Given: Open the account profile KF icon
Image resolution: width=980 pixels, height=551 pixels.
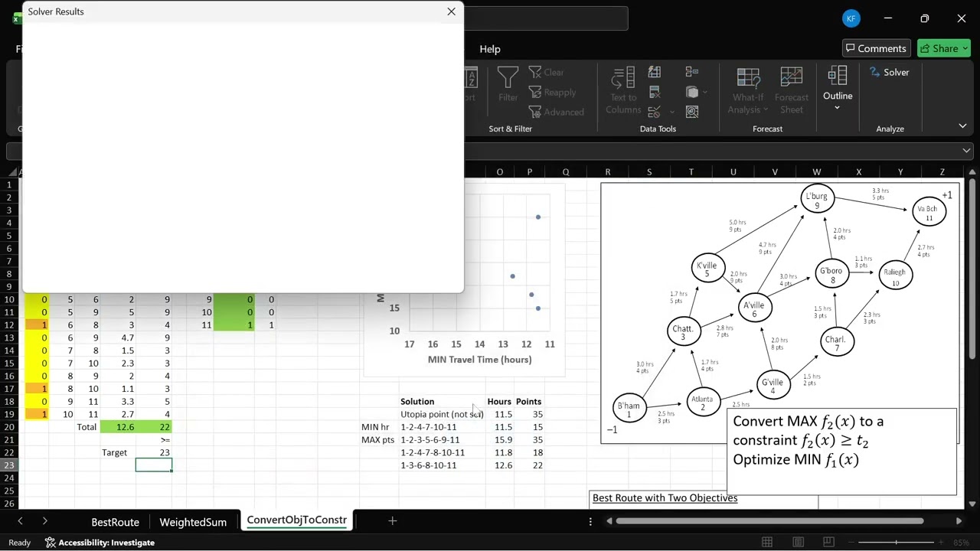Looking at the screenshot, I should (851, 18).
